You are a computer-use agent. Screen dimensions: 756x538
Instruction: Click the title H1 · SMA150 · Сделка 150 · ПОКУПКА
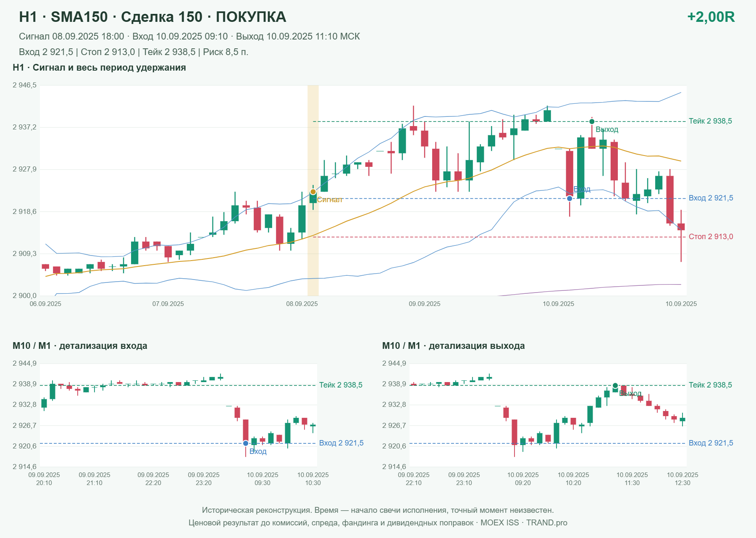[x=152, y=17]
